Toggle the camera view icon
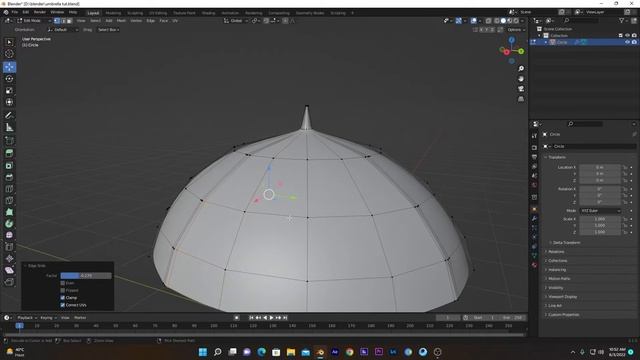Image resolution: width=640 pixels, height=360 pixels. pyautogui.click(x=521, y=89)
